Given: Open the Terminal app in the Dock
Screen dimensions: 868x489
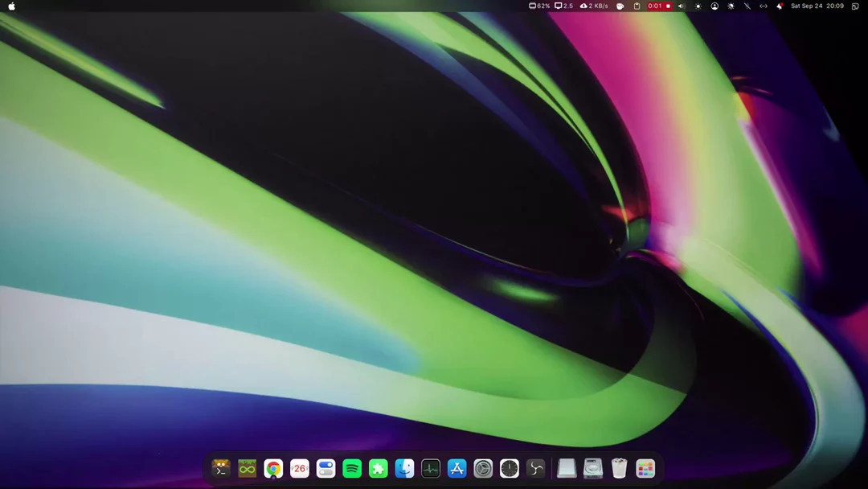Looking at the screenshot, I should (x=220, y=468).
